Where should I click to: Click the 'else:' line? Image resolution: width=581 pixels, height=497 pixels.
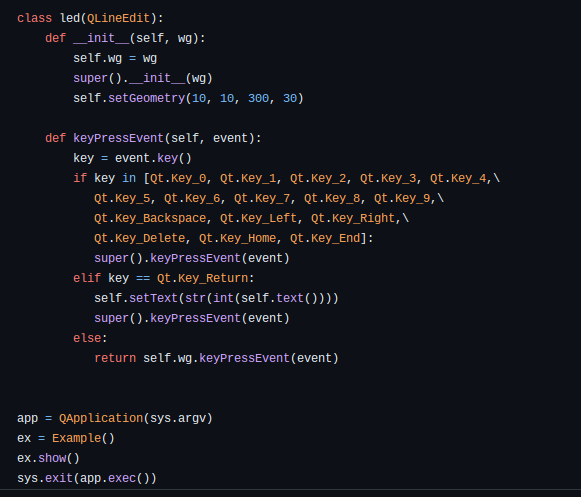[90, 338]
